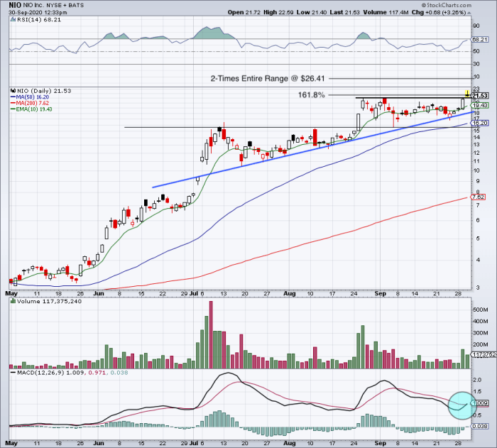
Task: Click the 'MA(50) 16.20' legend entry
Action: [33, 97]
